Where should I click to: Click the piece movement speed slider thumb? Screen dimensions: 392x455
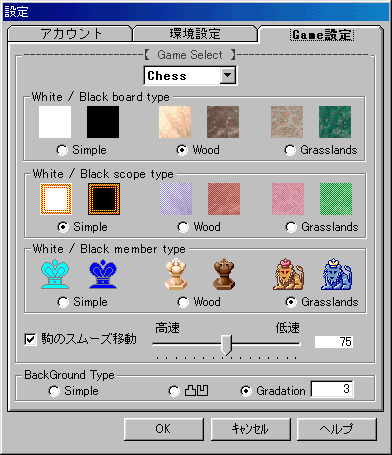point(227,345)
